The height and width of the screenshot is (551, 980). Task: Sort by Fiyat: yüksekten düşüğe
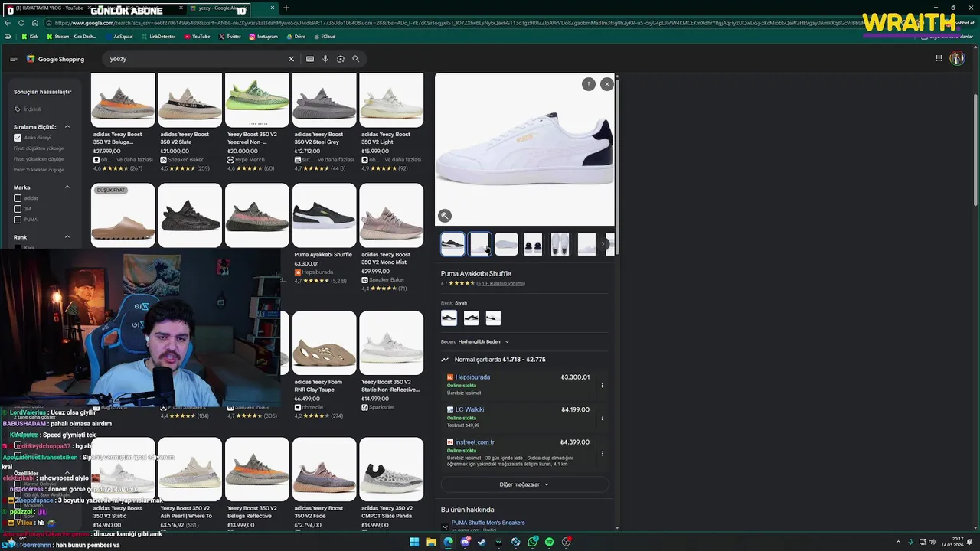pos(38,159)
